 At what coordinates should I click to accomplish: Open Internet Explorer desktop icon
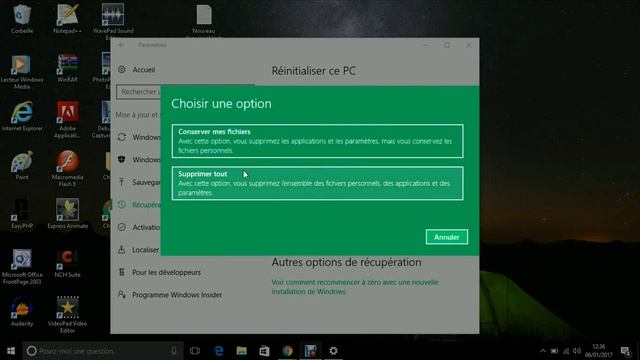[x=22, y=117]
